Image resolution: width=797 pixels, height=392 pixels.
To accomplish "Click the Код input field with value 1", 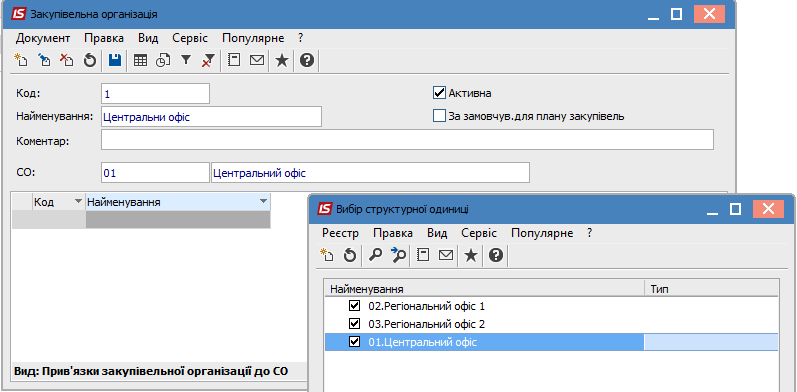I will point(155,94).
